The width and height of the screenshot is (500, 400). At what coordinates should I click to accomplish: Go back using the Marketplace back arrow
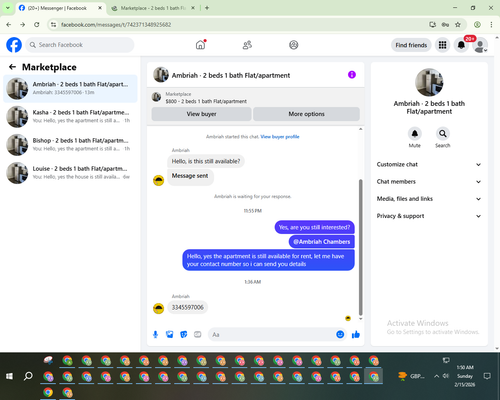tap(12, 67)
